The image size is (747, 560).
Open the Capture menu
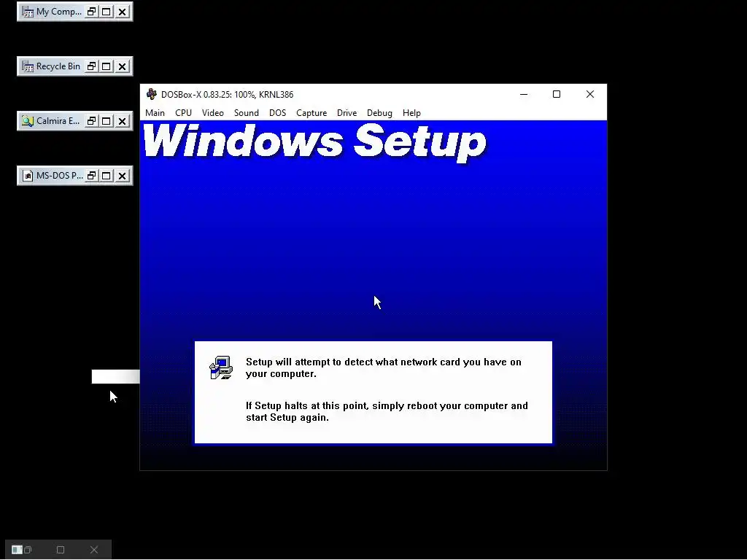[311, 113]
